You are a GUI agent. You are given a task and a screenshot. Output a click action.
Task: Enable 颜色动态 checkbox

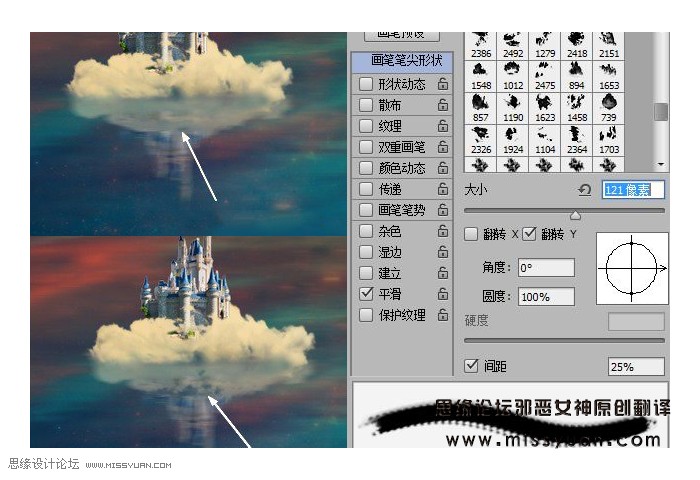pyautogui.click(x=366, y=168)
